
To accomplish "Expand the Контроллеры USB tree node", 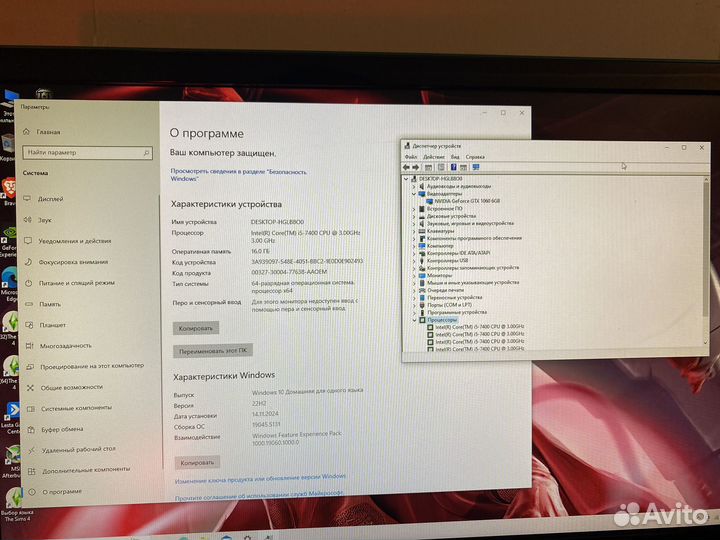I will 415,260.
